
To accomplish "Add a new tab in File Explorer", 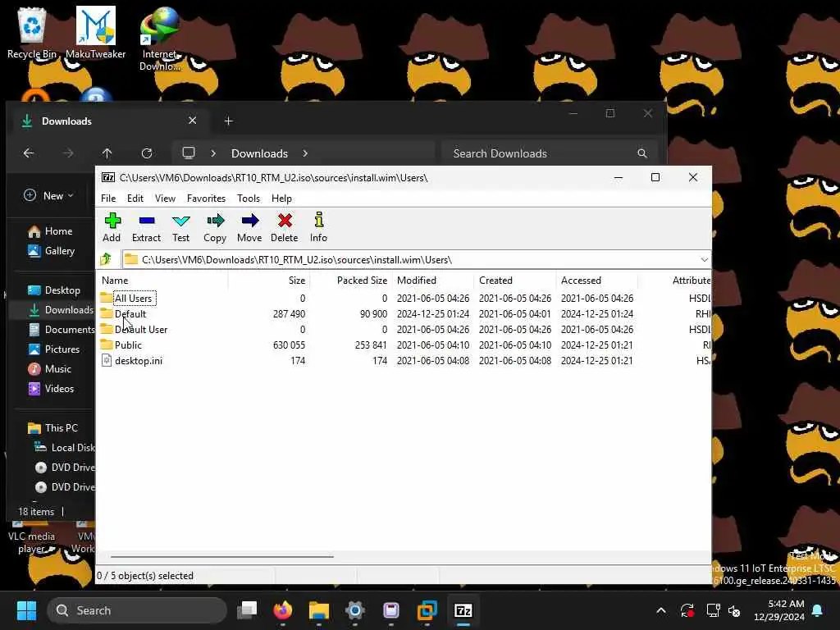I will tap(229, 121).
